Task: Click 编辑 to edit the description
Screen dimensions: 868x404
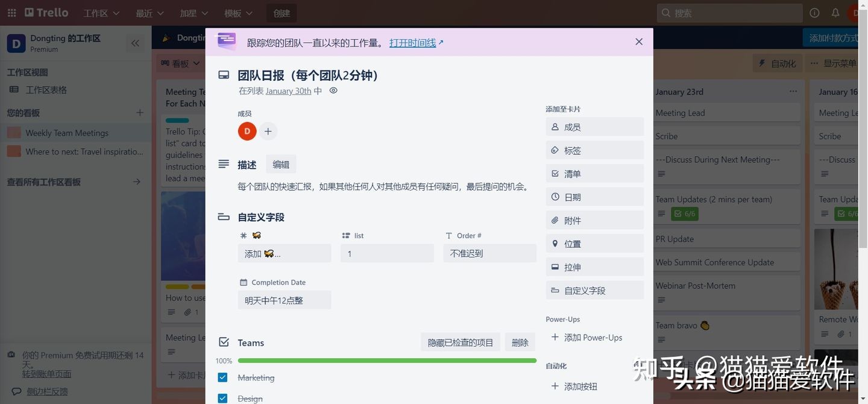Action: [280, 163]
